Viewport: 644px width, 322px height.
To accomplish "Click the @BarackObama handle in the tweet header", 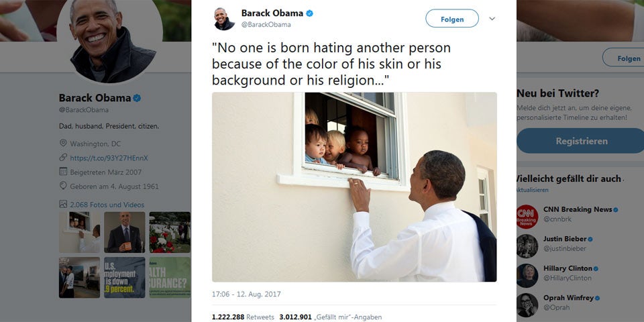I will (x=266, y=25).
